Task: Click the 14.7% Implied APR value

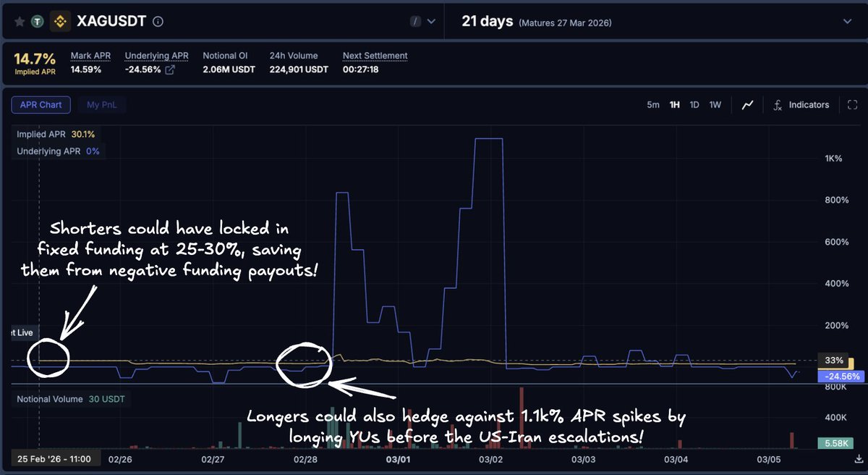Action: pos(35,59)
